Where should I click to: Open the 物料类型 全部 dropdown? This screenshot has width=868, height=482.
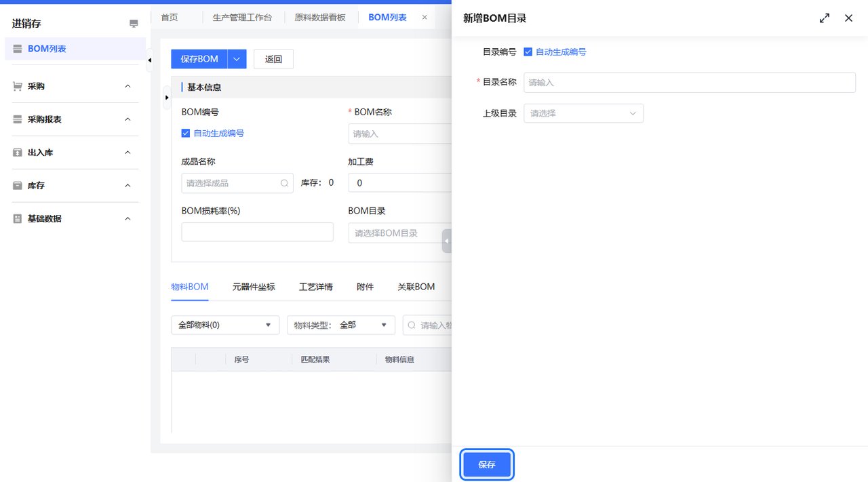click(x=341, y=325)
